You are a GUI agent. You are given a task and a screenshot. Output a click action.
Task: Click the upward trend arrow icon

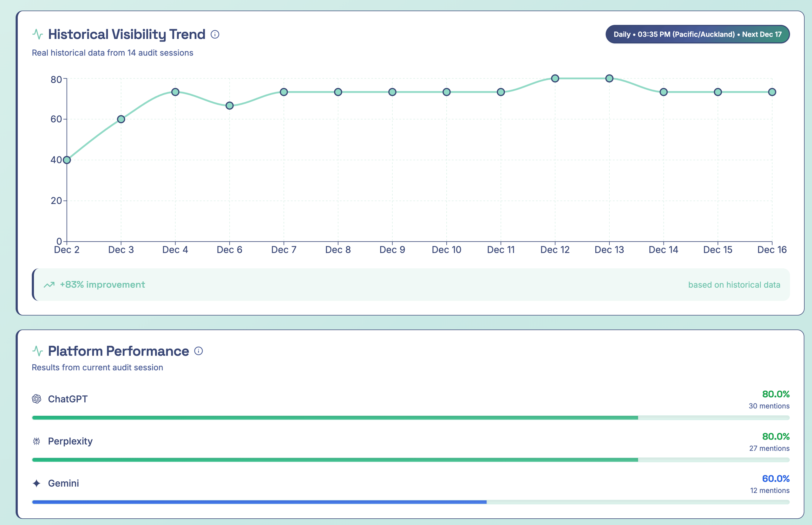[49, 285]
